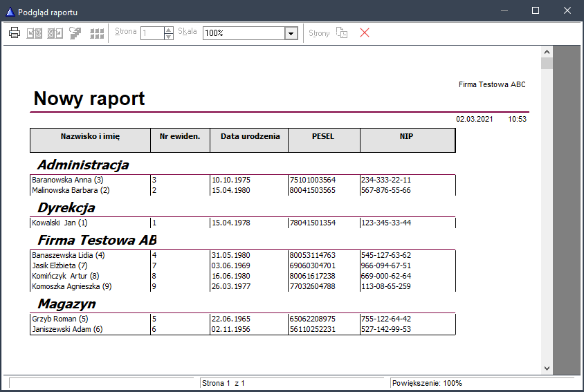This screenshot has width=584, height=392.
Task: Click the NIP value "669-000-62-64"
Action: tap(386, 277)
